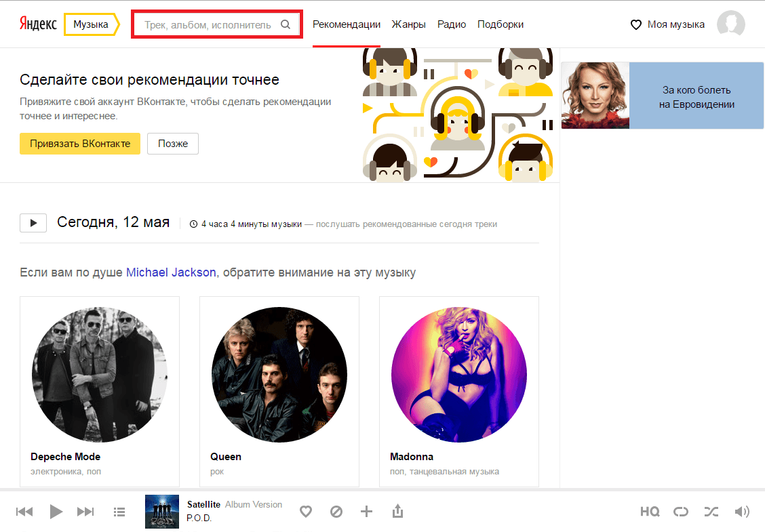Enable shuffle playback

pos(711,512)
